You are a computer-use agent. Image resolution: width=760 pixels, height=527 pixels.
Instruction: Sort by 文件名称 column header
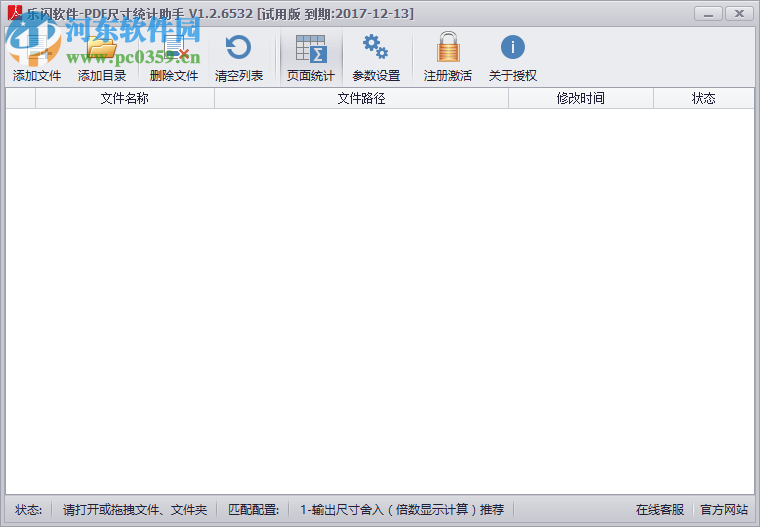coord(125,98)
